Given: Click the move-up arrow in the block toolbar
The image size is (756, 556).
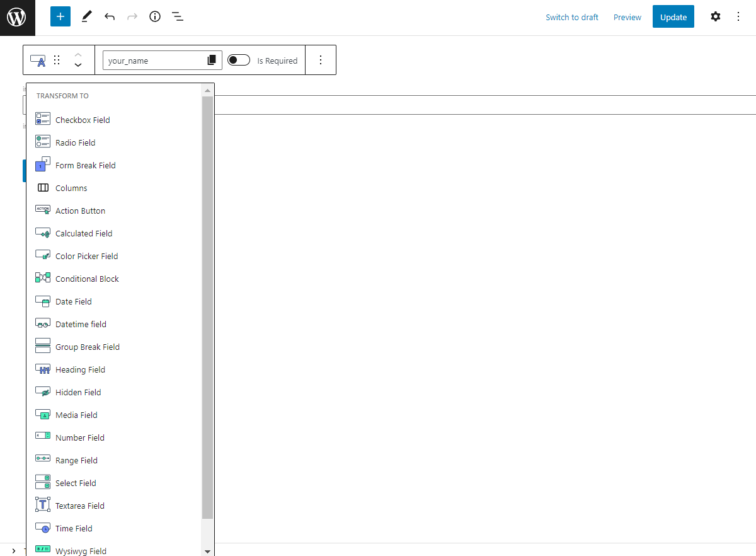Looking at the screenshot, I should [77, 54].
